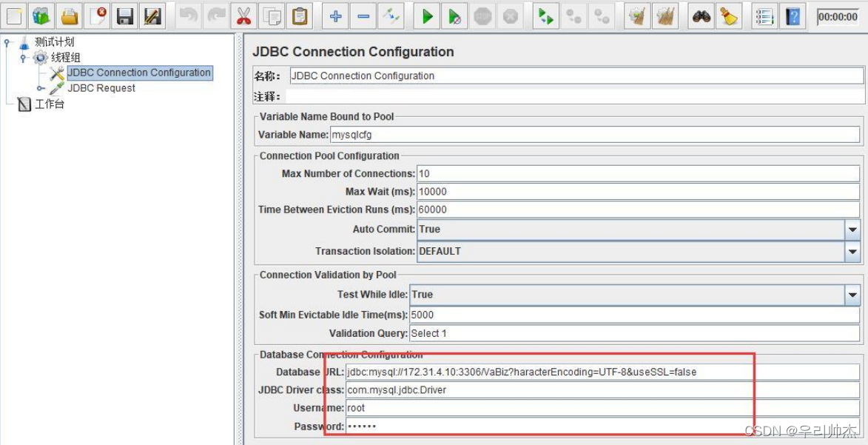
Task: Collapse all nodes with minus icon
Action: (363, 16)
